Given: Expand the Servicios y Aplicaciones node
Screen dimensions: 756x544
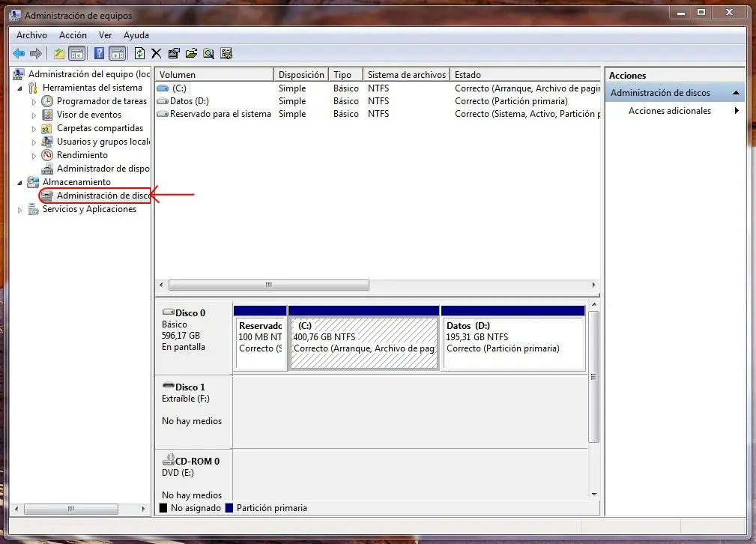Looking at the screenshot, I should [20, 210].
